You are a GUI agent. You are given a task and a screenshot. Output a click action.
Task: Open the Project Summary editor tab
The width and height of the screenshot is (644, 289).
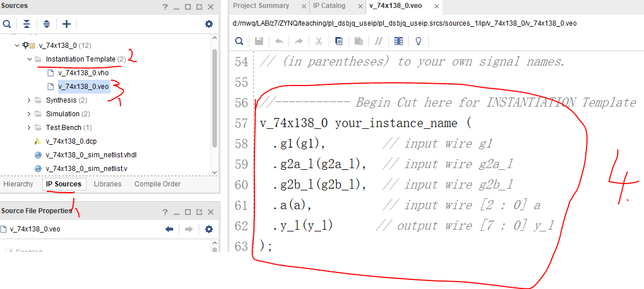(x=261, y=6)
